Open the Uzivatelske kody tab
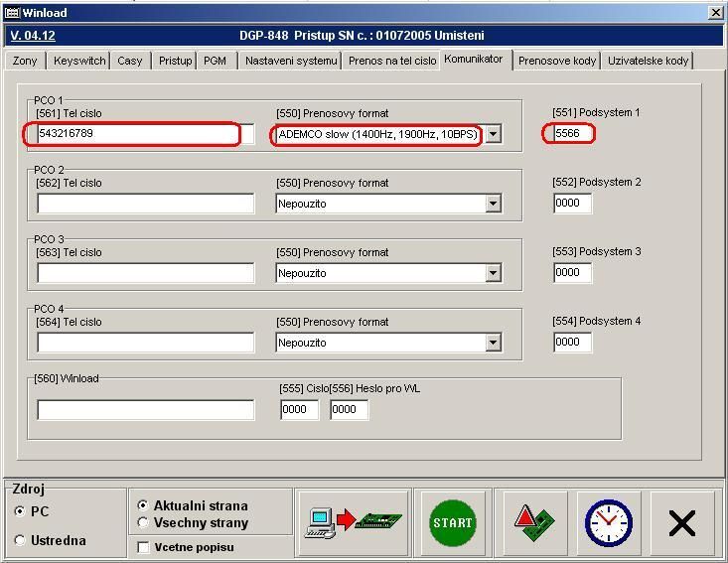This screenshot has width=728, height=563. point(649,61)
